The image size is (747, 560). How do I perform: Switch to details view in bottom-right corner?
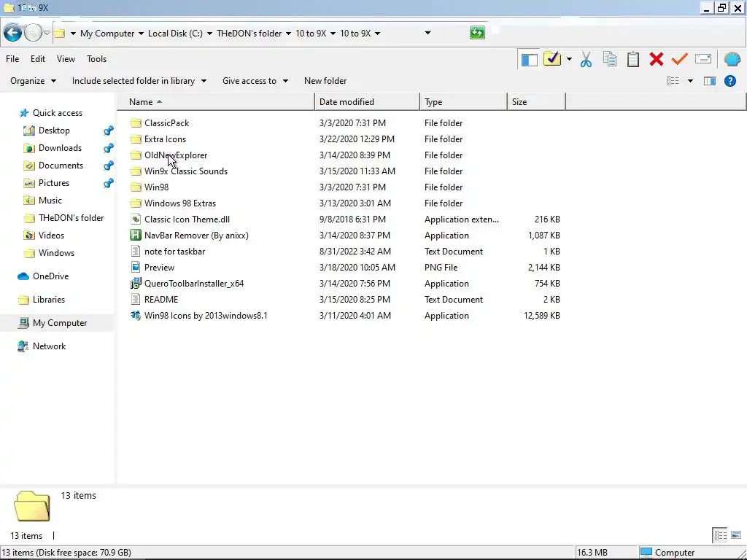point(720,535)
